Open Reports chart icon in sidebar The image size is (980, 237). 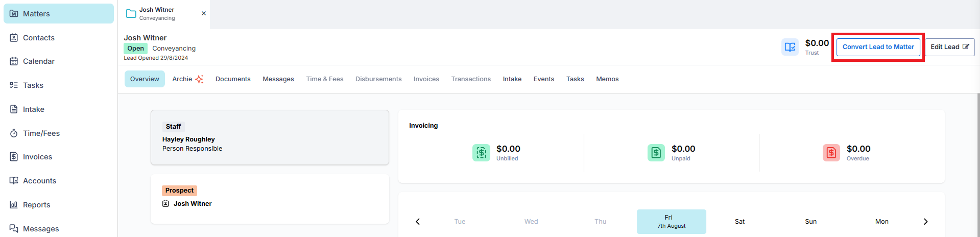pos(14,205)
